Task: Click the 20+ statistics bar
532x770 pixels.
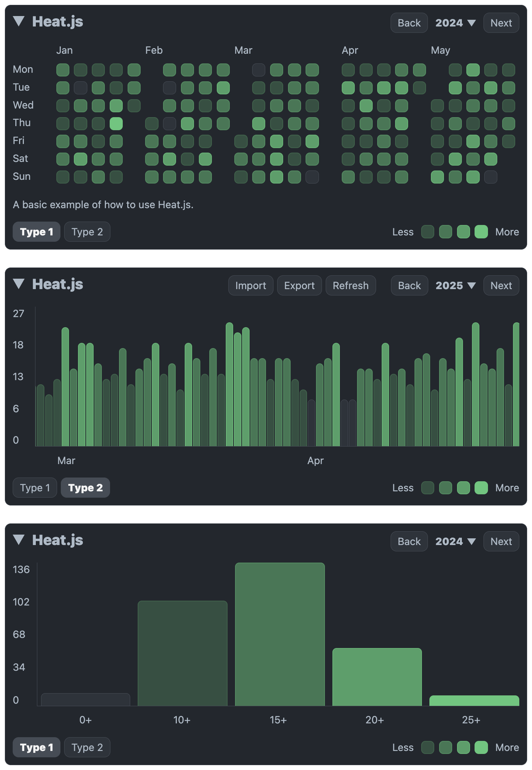Action: coord(377,677)
